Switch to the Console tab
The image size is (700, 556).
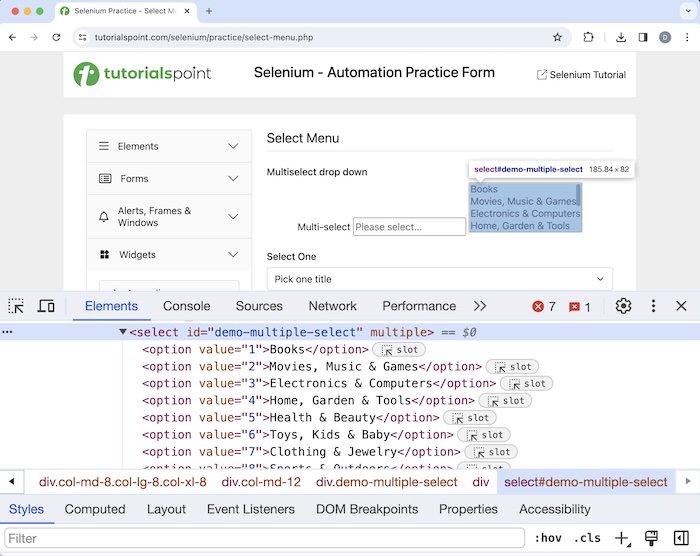[186, 306]
